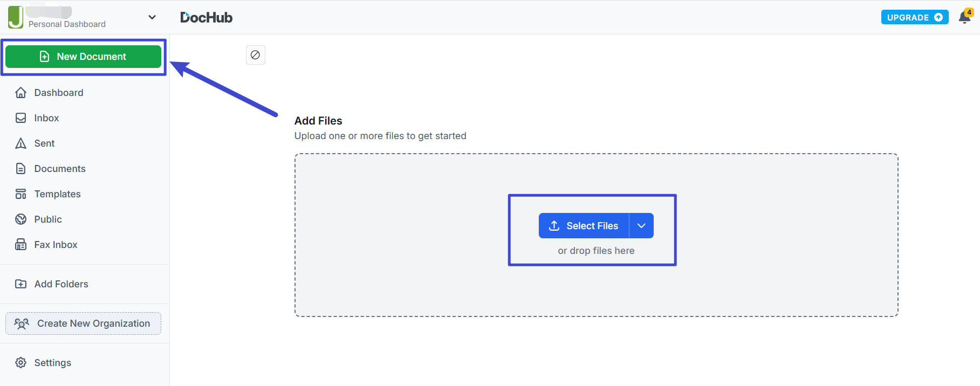Click the DocHub logo
980x386 pixels.
(x=206, y=17)
